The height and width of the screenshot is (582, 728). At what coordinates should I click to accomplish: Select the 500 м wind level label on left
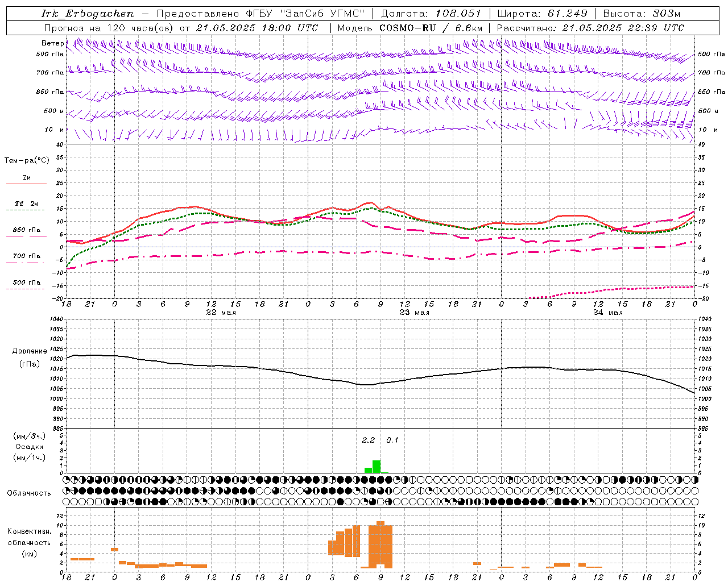[54, 111]
